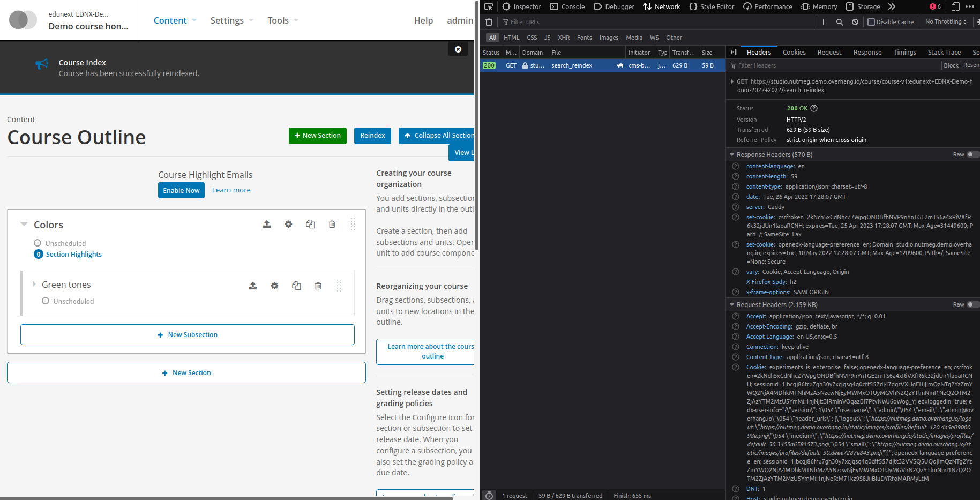Expand the Green tones subsection

(x=34, y=285)
